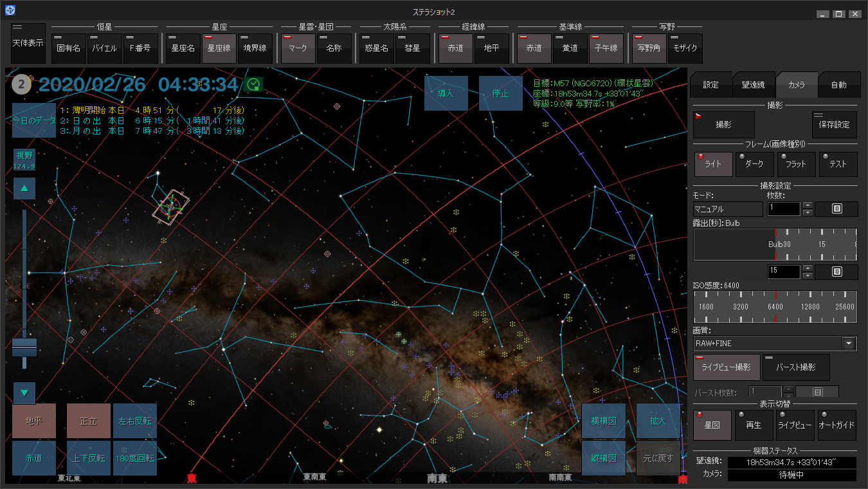Open the 画質 RAW+FINE dropdown
868x489 pixels.
tap(849, 344)
